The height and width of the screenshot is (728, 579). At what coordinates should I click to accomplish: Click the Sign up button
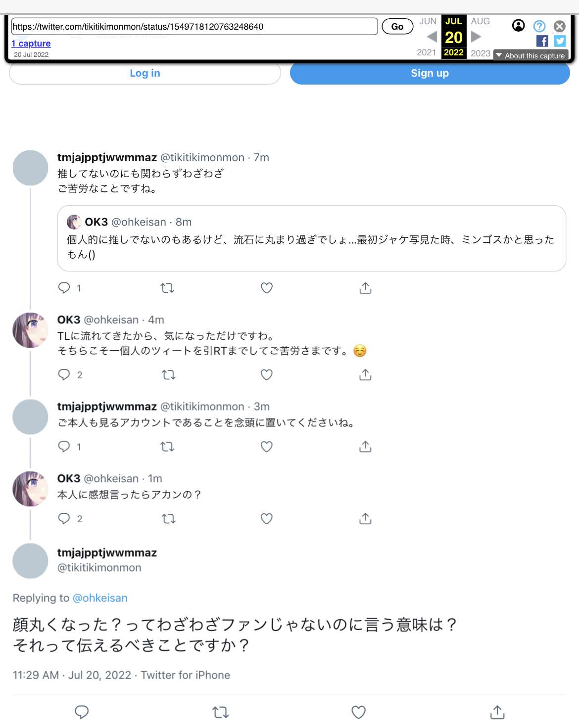pos(430,73)
